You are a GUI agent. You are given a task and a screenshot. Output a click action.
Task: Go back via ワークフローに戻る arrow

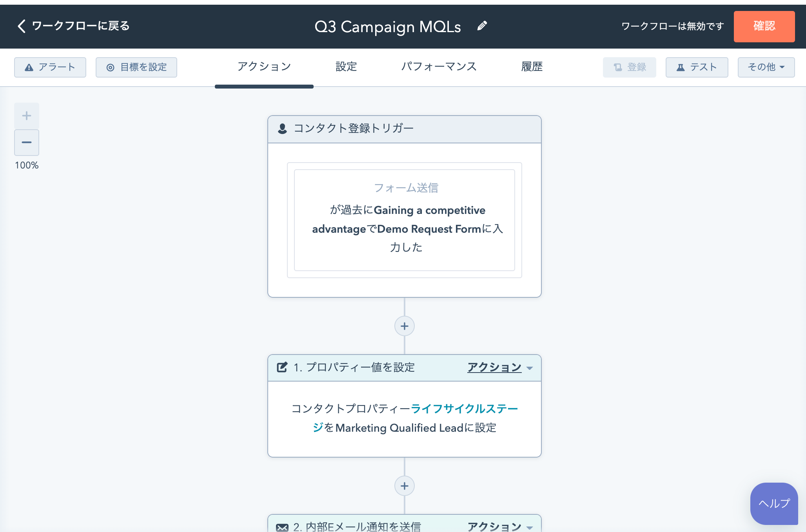coord(73,26)
